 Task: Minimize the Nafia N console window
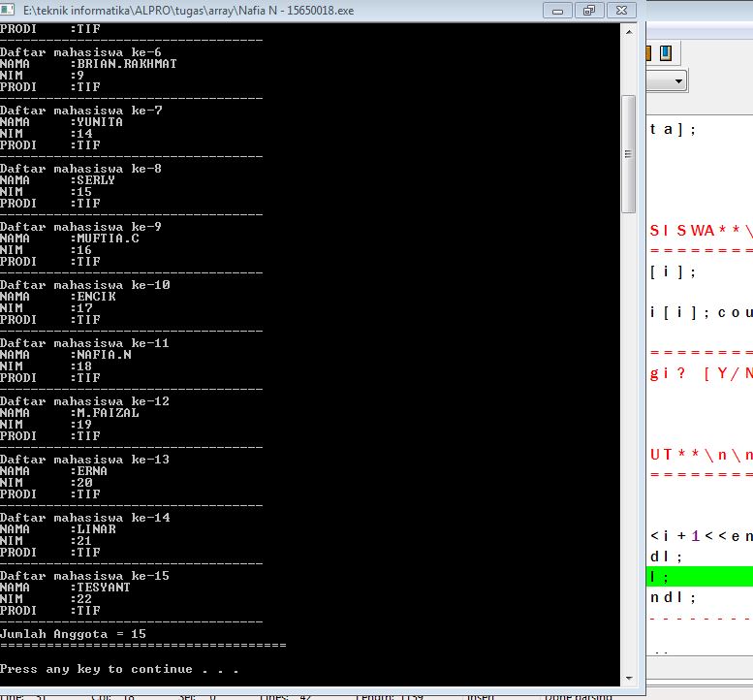tap(557, 11)
